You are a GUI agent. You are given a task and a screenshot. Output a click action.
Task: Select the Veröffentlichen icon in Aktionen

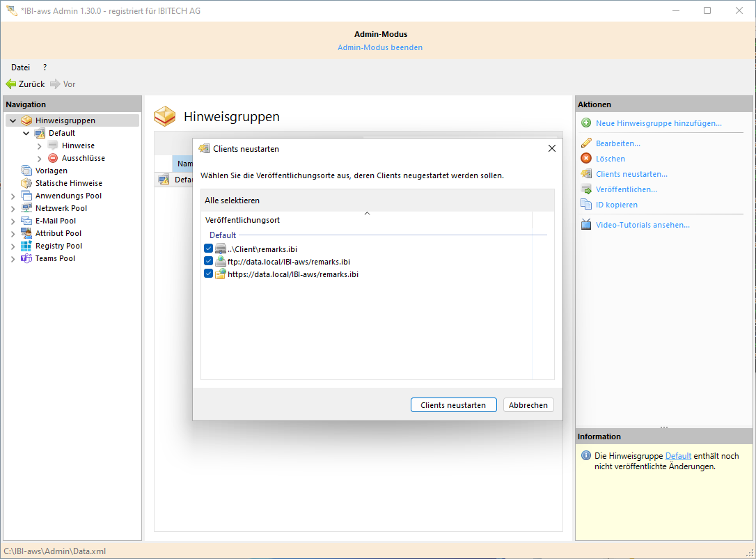(x=586, y=189)
